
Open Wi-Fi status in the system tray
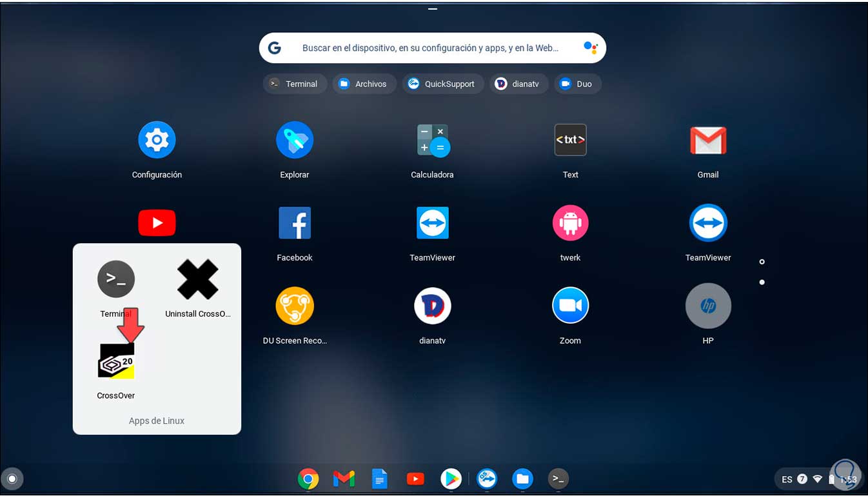(818, 479)
